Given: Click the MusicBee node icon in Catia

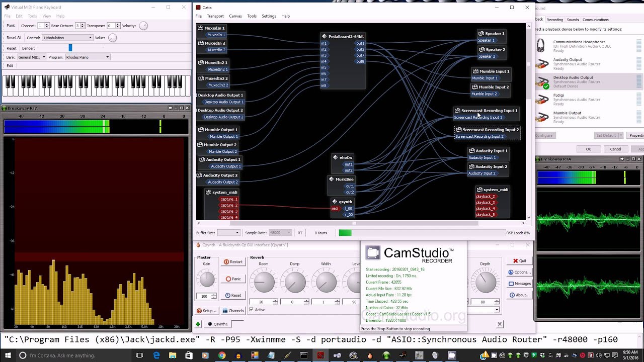Looking at the screenshot, I should tap(332, 179).
